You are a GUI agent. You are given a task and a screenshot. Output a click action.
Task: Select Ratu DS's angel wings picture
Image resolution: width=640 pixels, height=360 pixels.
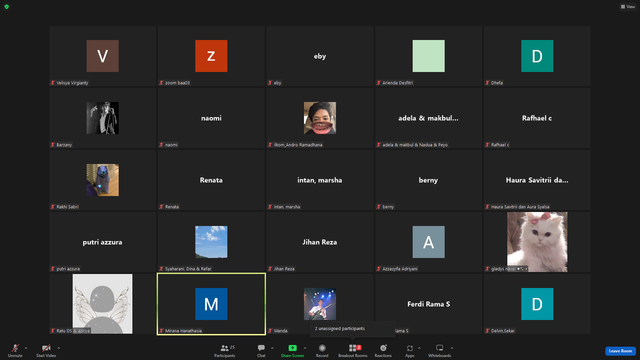[x=102, y=304]
